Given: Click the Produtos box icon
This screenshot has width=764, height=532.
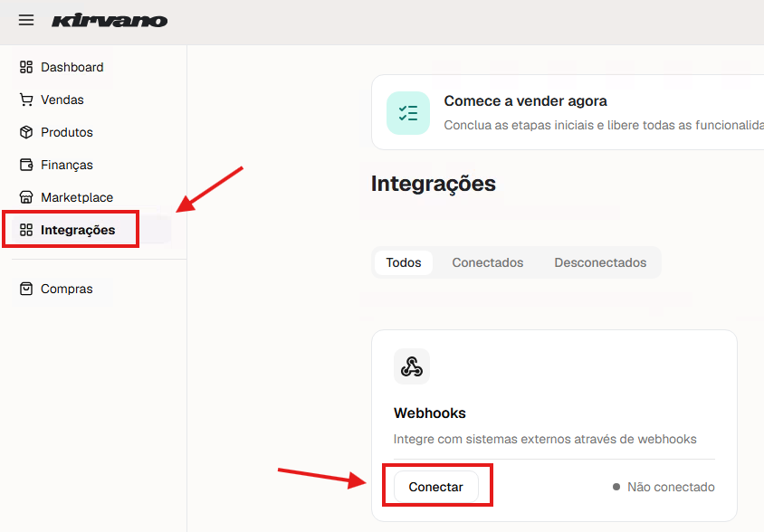Looking at the screenshot, I should [26, 132].
